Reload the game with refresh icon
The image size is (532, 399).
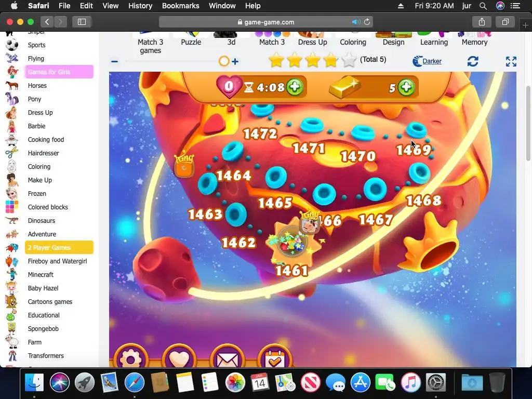(x=473, y=61)
